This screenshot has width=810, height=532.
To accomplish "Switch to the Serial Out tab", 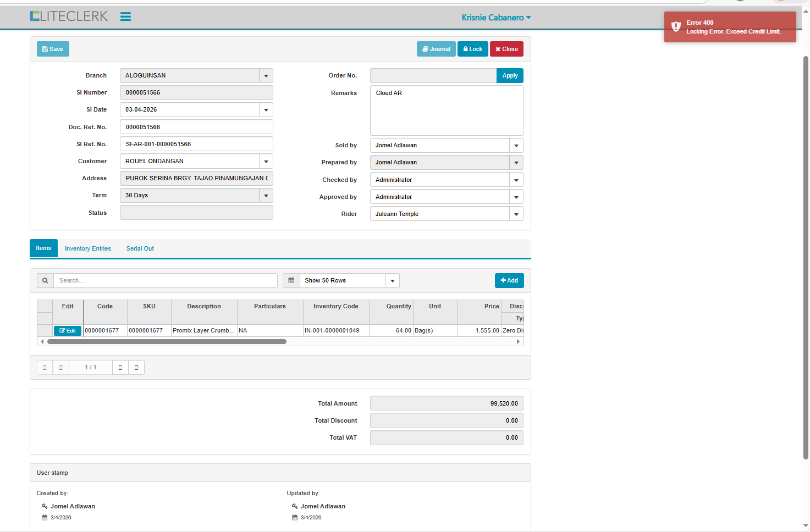I will point(140,248).
